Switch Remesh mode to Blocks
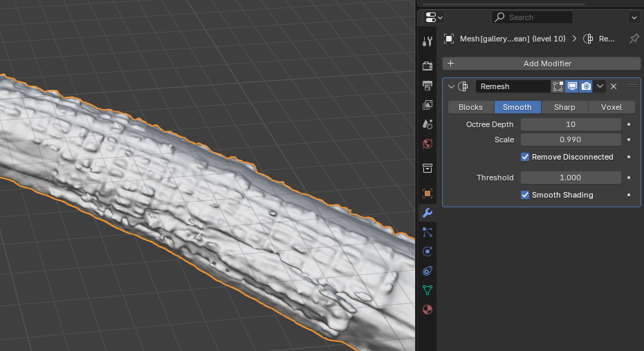This screenshot has height=351, width=644. tap(470, 107)
